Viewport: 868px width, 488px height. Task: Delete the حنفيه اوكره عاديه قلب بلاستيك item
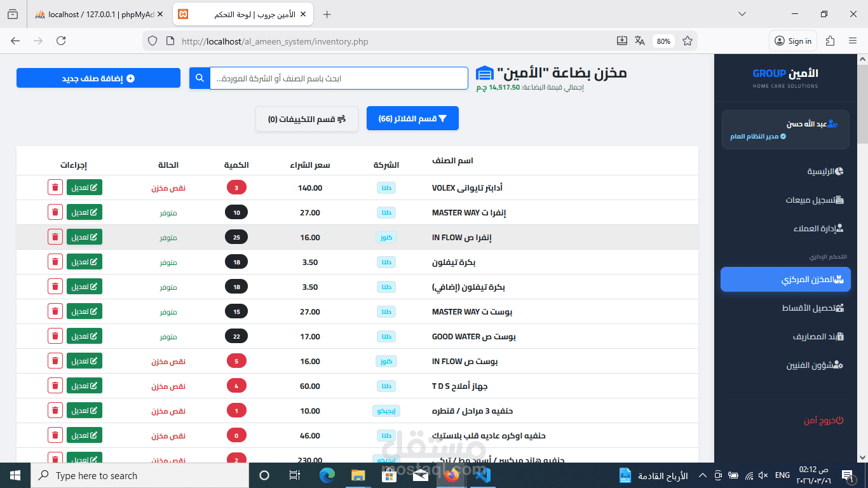(55, 435)
